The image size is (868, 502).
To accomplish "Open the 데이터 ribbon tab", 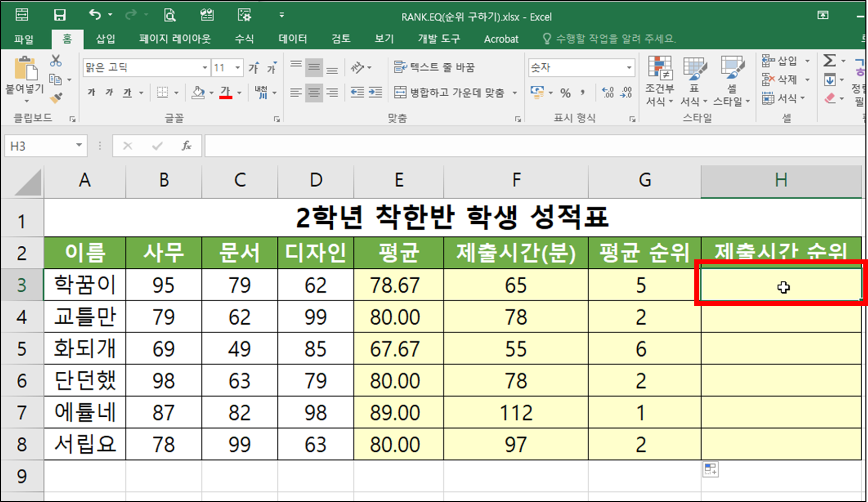I will 291,38.
